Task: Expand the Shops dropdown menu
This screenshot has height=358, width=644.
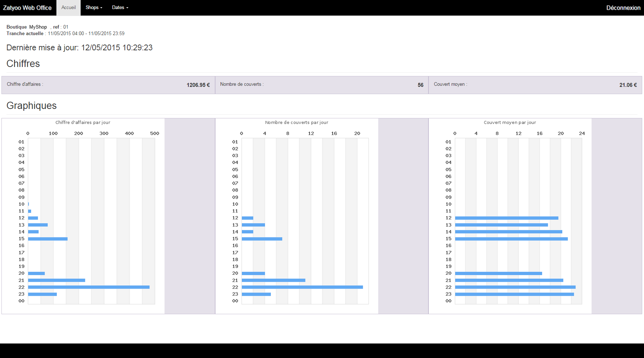Action: pyautogui.click(x=94, y=8)
